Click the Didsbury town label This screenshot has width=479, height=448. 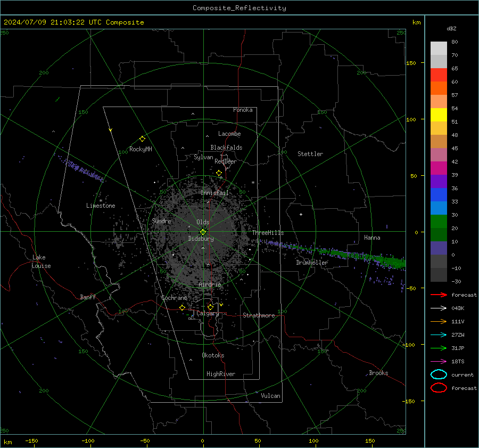pos(201,239)
